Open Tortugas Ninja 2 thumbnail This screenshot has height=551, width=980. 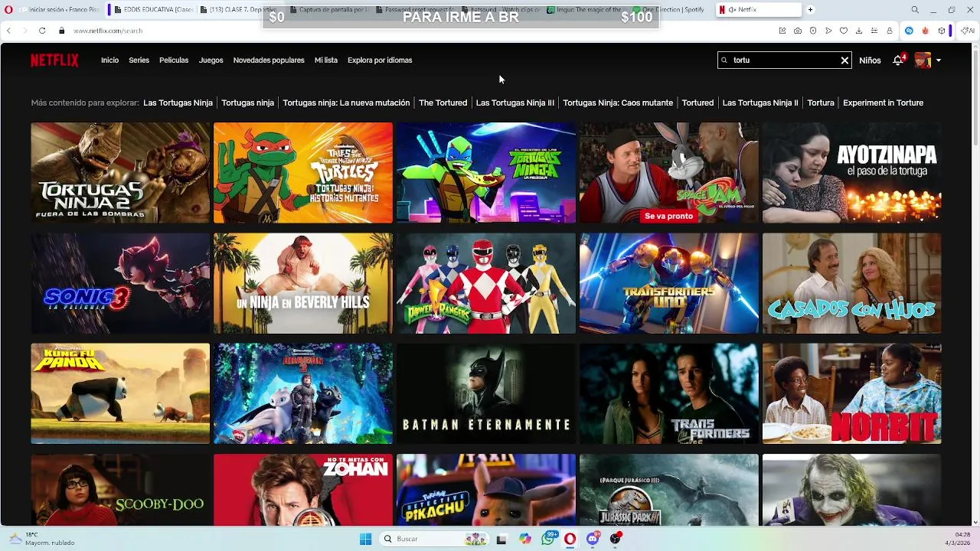[120, 173]
